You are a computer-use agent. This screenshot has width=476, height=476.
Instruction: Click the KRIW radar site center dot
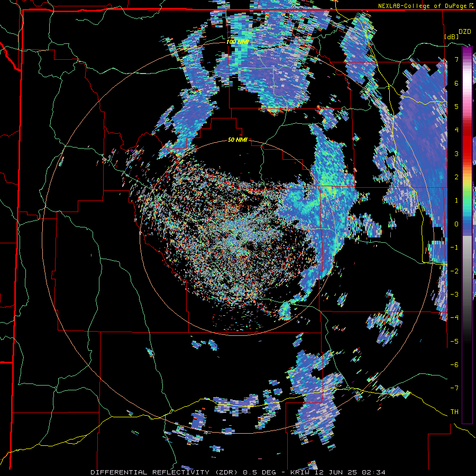click(239, 237)
